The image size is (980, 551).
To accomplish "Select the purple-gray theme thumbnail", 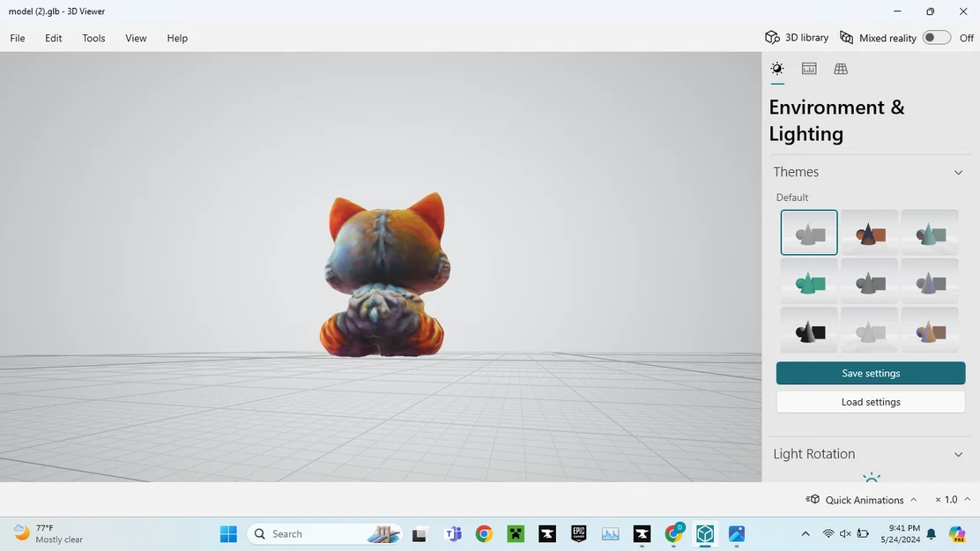I will point(930,281).
